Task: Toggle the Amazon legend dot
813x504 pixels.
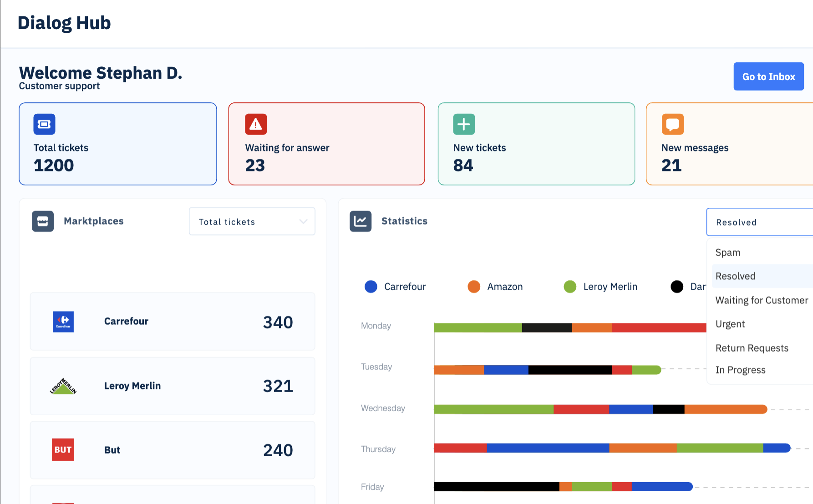Action: [474, 287]
